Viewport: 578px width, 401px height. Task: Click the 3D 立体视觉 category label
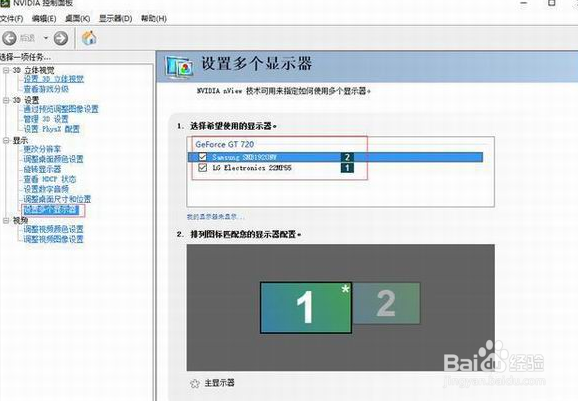point(34,70)
